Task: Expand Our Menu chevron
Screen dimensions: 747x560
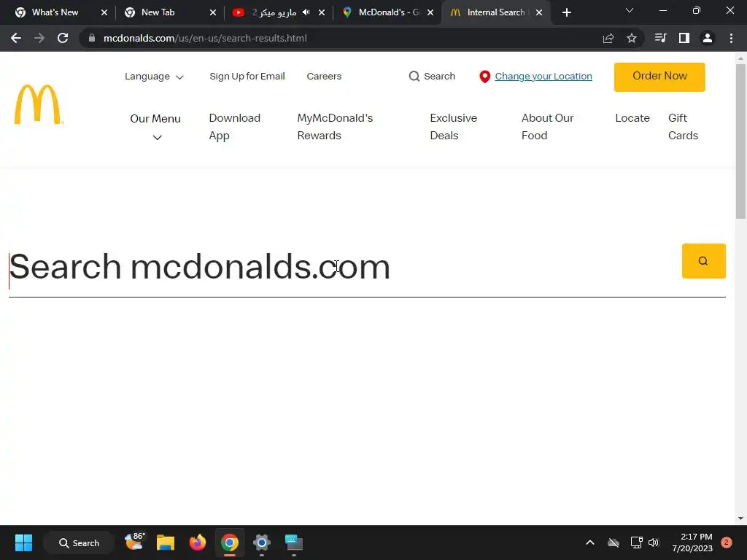Action: pos(157,138)
